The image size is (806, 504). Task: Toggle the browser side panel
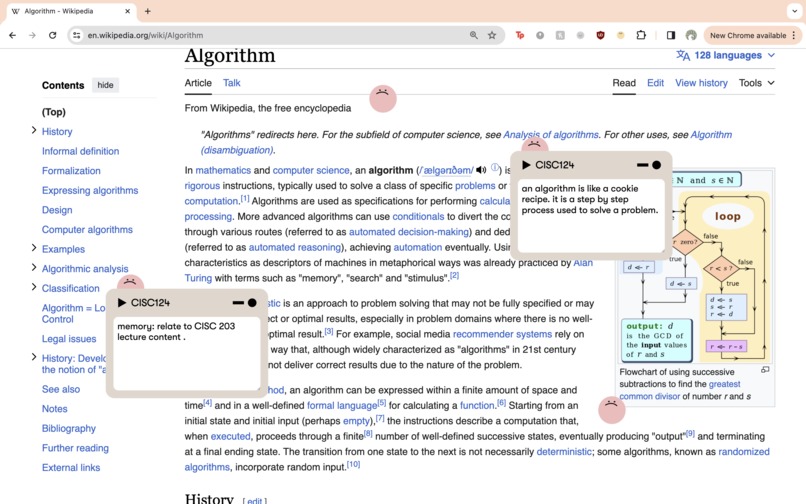(x=671, y=35)
